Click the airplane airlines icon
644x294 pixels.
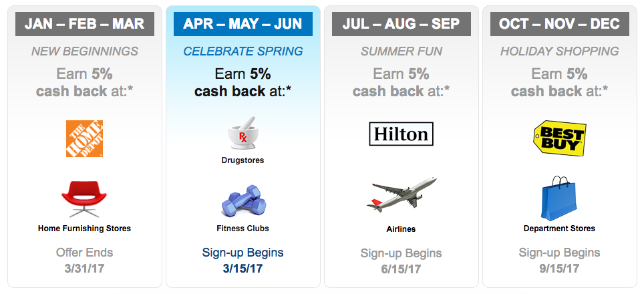click(x=401, y=195)
